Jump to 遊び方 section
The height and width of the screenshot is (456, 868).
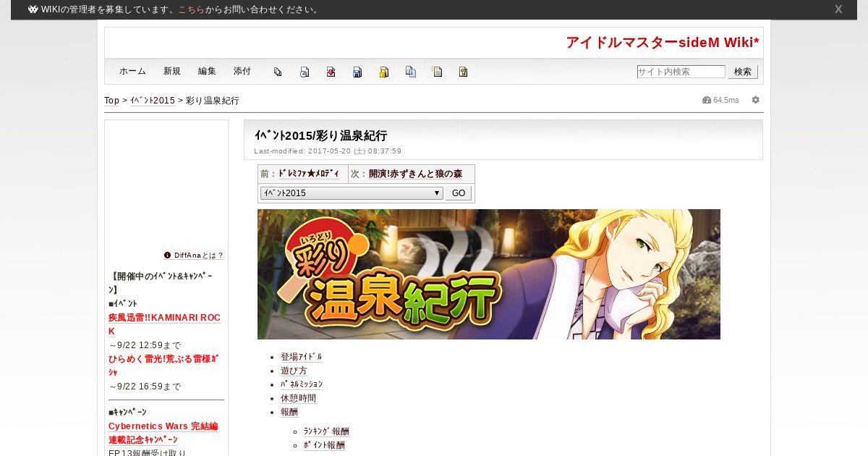[x=294, y=371]
